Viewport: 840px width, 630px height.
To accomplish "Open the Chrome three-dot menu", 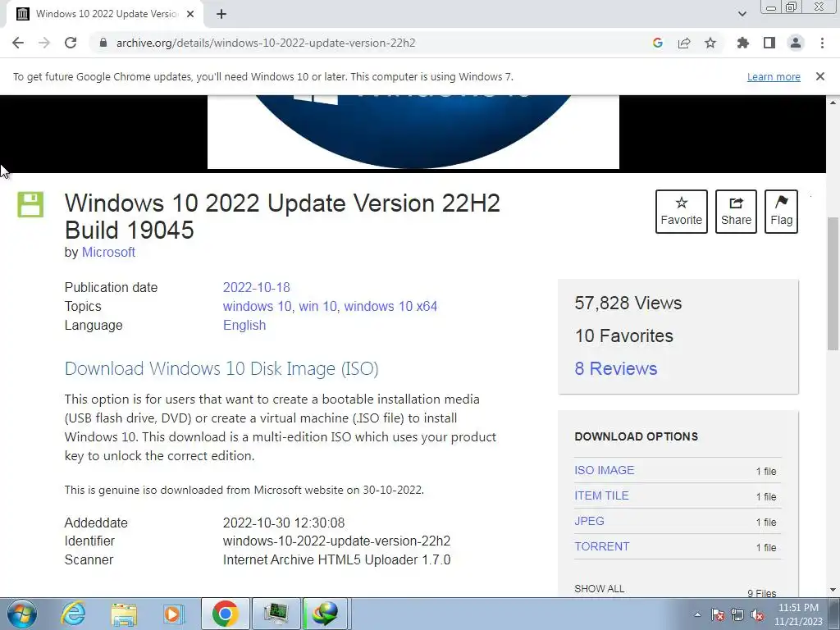I will (822, 43).
